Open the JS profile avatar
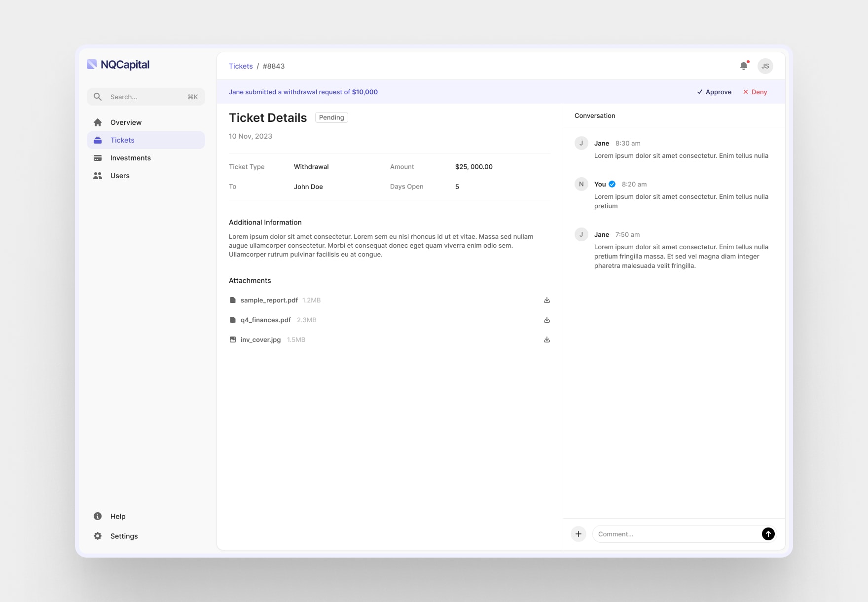The width and height of the screenshot is (868, 602). click(x=765, y=66)
